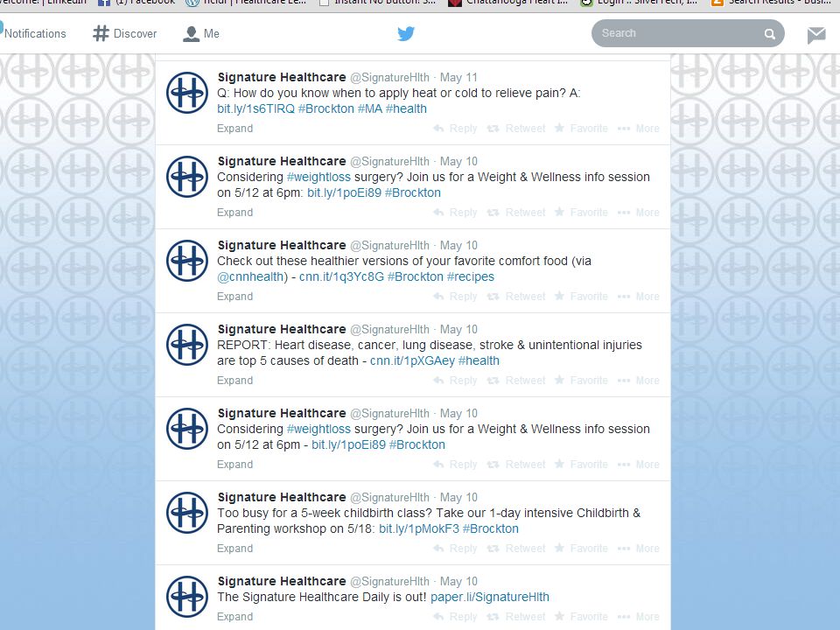The image size is (840, 630).
Task: Expand the heat or cold pain tweet
Action: (234, 129)
